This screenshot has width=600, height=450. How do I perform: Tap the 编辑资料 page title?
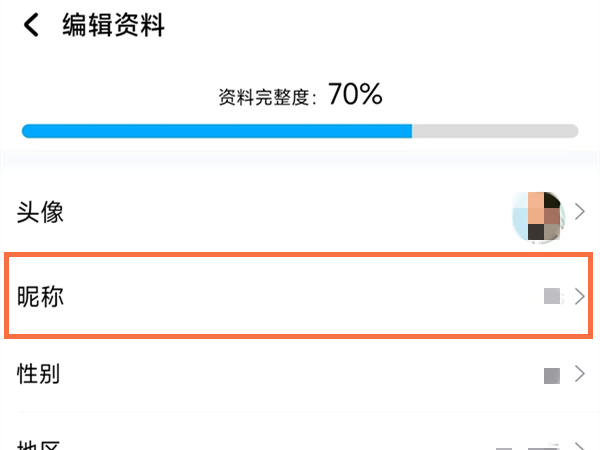[x=113, y=25]
